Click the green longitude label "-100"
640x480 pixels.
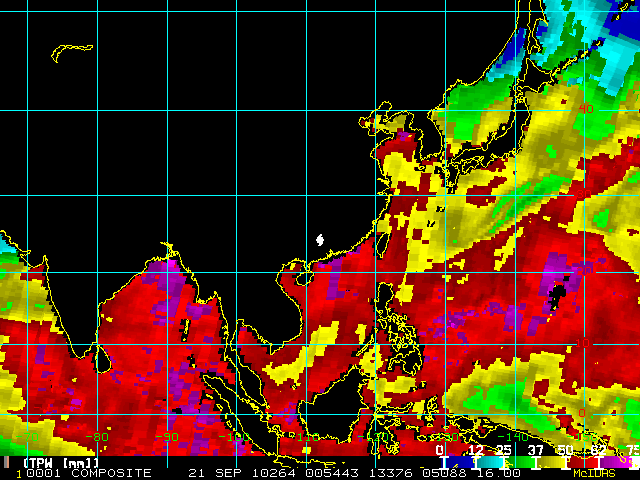coord(236,437)
